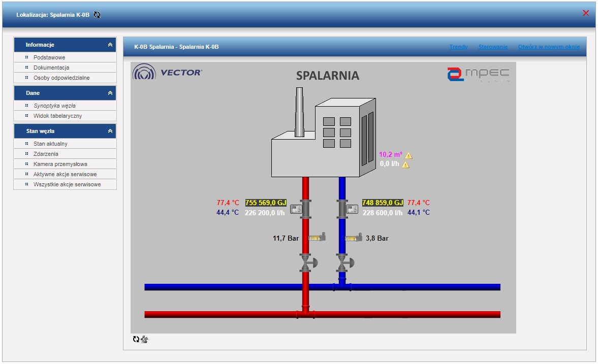Click the 11,7 Bar pressure sensor icon
This screenshot has width=598, height=364.
[x=317, y=237]
